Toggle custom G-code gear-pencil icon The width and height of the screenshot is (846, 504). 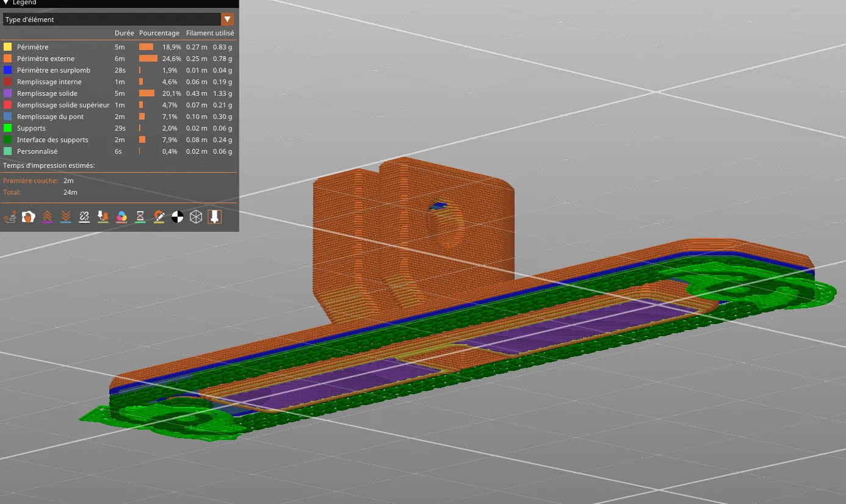point(159,217)
